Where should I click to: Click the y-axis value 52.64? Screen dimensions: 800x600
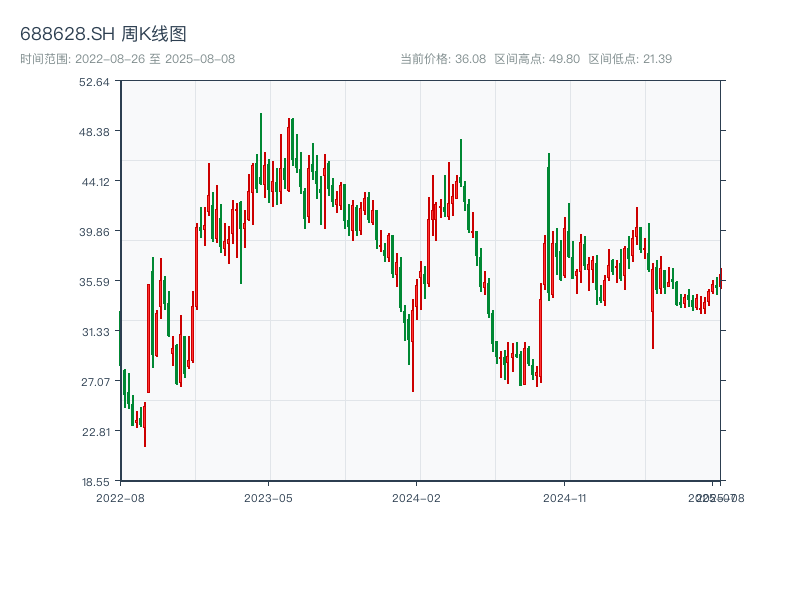tap(94, 82)
